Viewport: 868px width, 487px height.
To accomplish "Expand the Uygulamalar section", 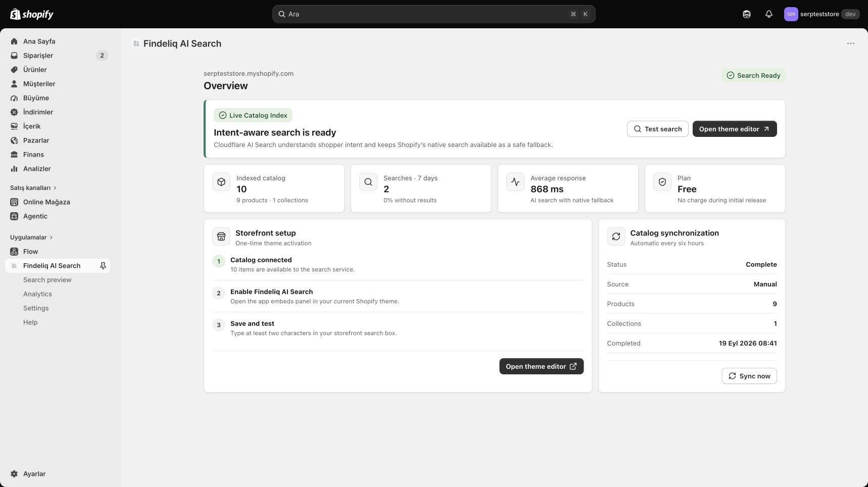I will (31, 237).
